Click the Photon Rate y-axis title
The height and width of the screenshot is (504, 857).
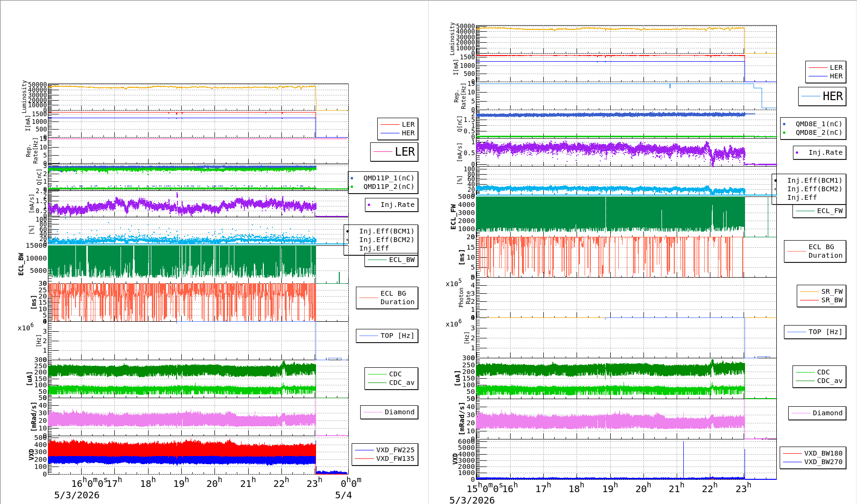pos(464,298)
